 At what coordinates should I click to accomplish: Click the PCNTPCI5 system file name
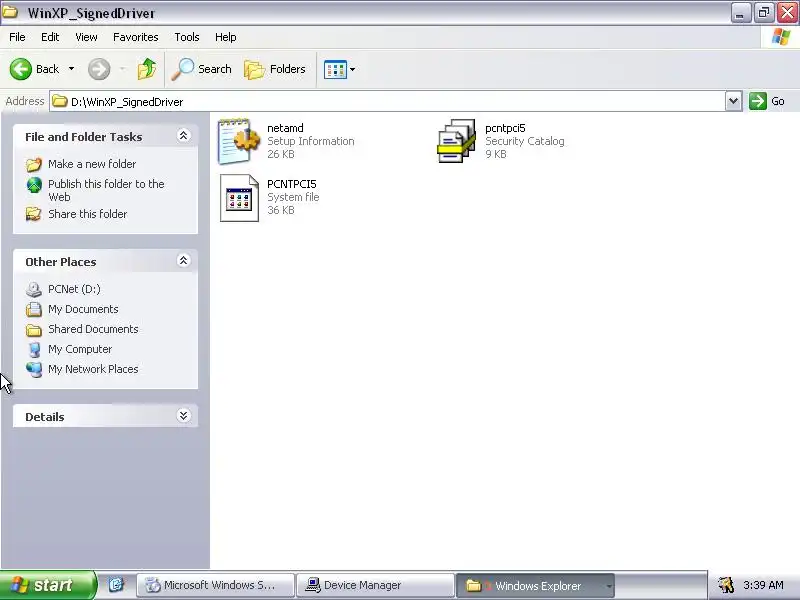(x=292, y=184)
